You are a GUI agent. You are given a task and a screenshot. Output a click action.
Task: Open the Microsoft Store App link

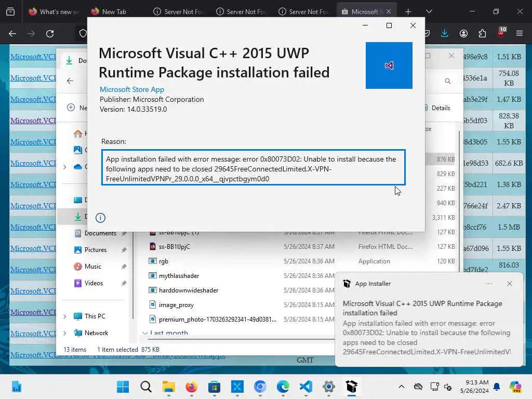click(x=131, y=89)
